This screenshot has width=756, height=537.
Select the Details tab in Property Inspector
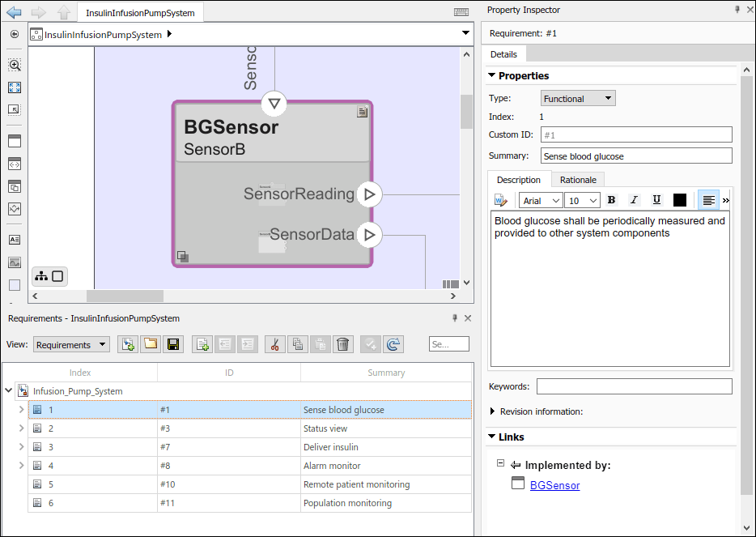point(504,53)
